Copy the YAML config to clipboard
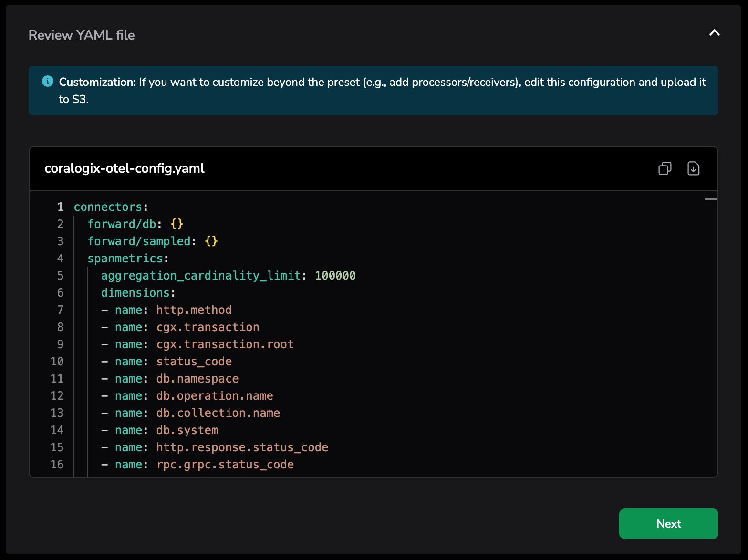 pyautogui.click(x=665, y=168)
